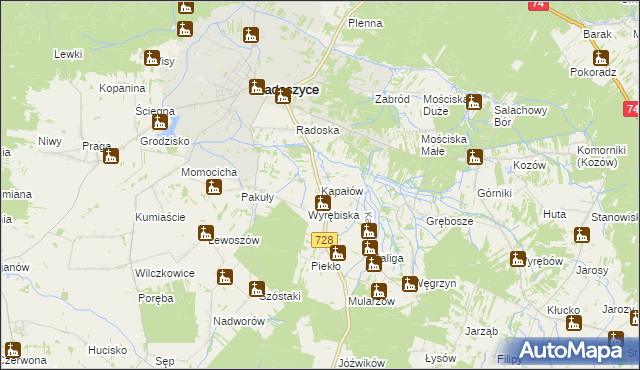
Task: Click the church icon at Wyrębów
Action: (518, 259)
